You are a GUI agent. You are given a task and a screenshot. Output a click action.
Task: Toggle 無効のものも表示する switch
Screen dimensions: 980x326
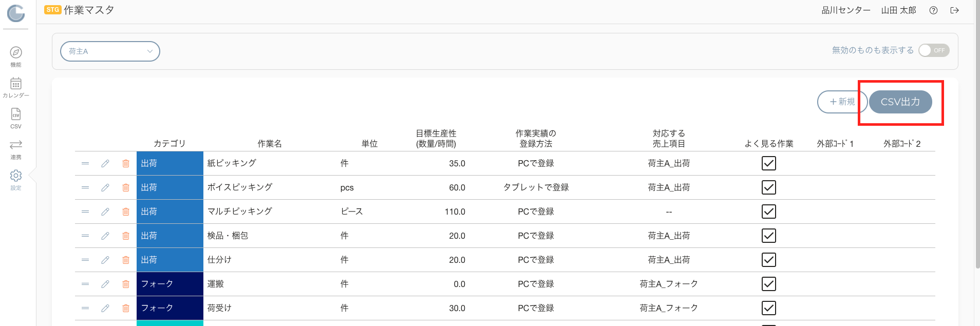pyautogui.click(x=934, y=50)
